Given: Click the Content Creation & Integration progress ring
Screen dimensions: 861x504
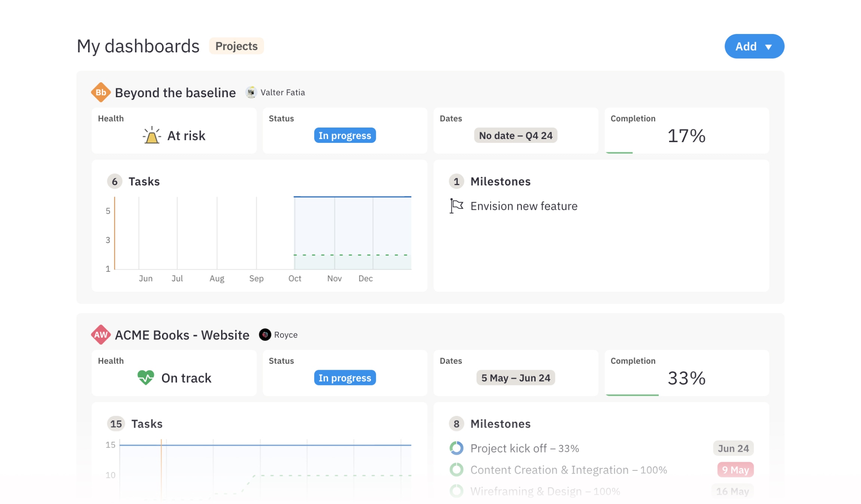Looking at the screenshot, I should (x=456, y=470).
